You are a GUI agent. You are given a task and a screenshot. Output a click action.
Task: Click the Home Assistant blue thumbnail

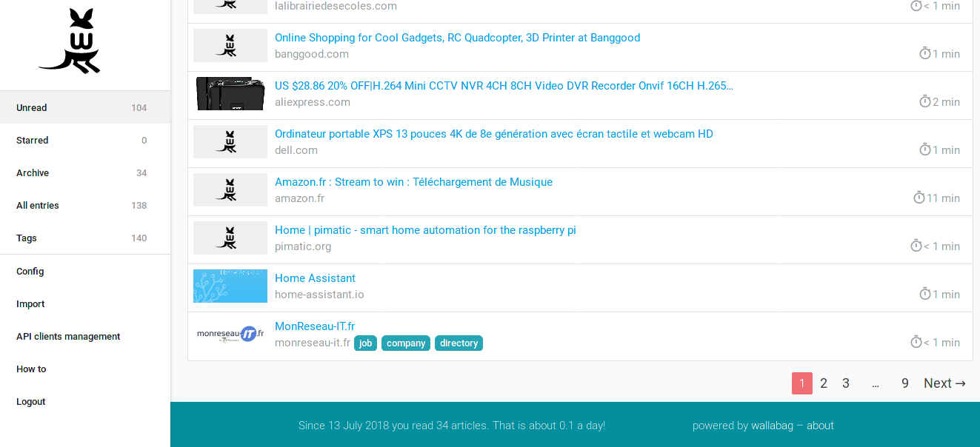(x=230, y=286)
